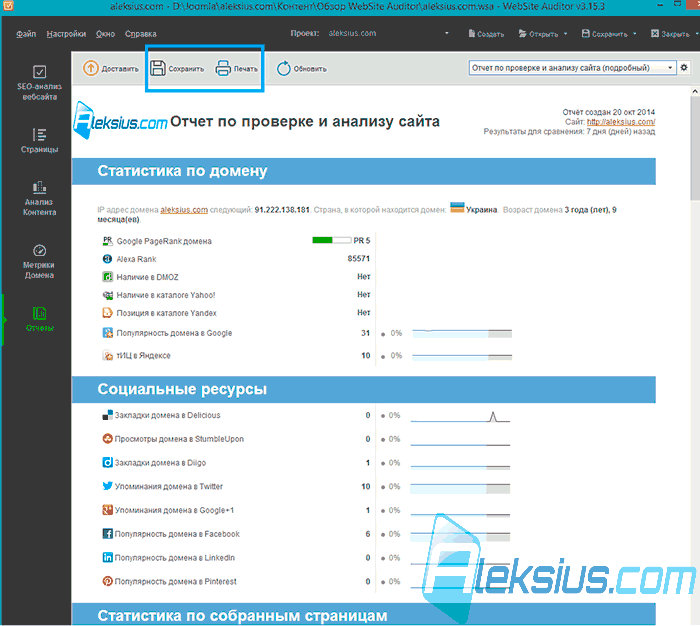The height and width of the screenshot is (626, 700).
Task: Refresh the report with the Обновить icon
Action: [283, 69]
